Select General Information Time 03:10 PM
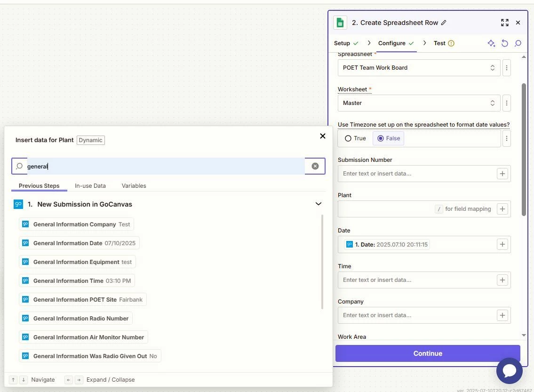Screen dimensions: 534x392 click(77, 280)
